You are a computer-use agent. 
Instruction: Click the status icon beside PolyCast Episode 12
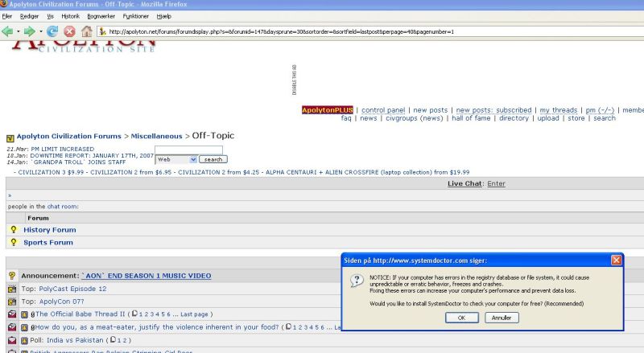click(12, 289)
